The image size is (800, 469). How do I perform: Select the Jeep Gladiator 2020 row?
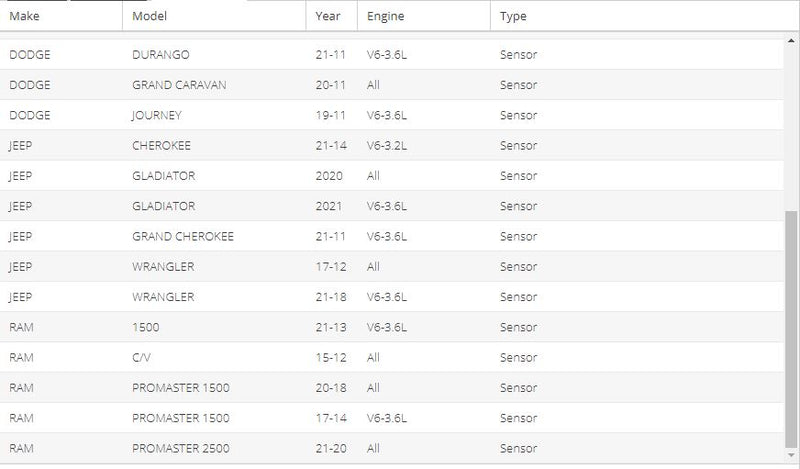[x=392, y=176]
